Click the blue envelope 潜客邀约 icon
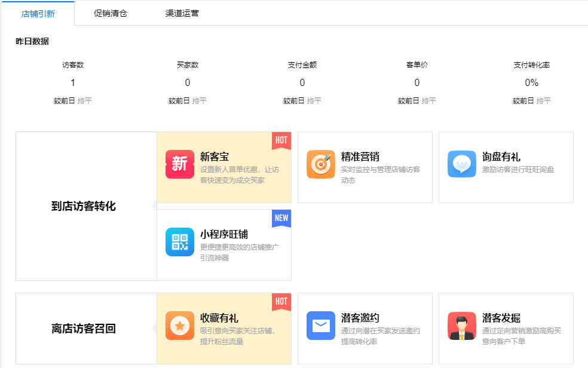Screen dimensions: 588x368 [x=321, y=326]
